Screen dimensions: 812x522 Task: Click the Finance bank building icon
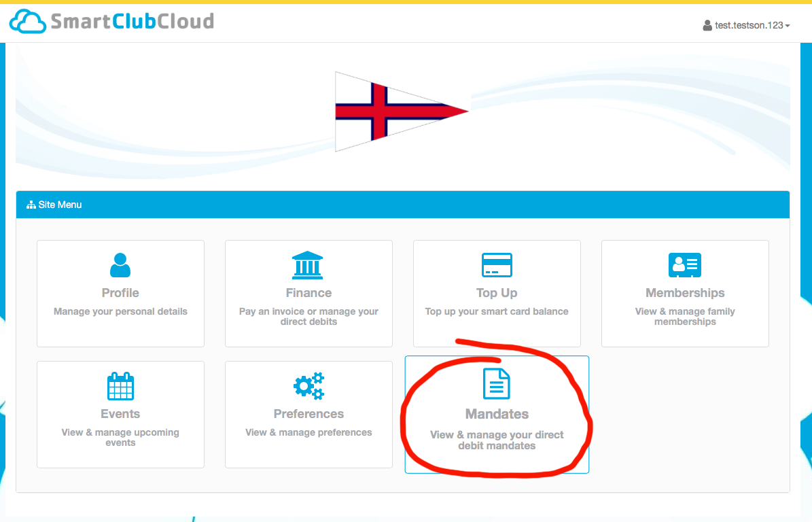coord(308,265)
